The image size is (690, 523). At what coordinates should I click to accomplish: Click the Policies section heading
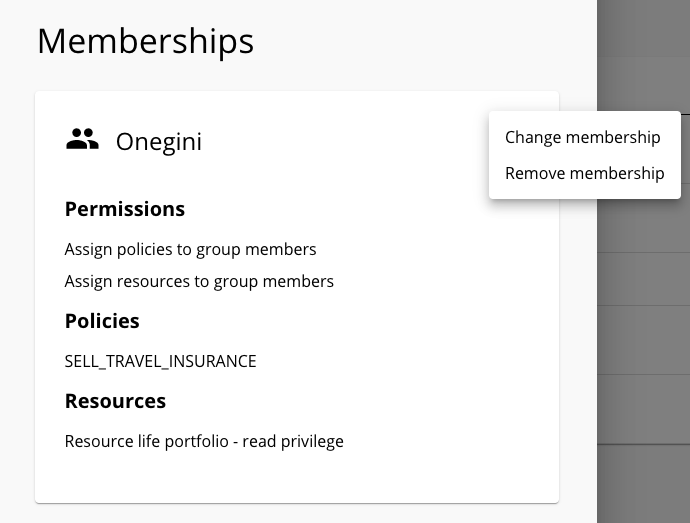point(102,321)
